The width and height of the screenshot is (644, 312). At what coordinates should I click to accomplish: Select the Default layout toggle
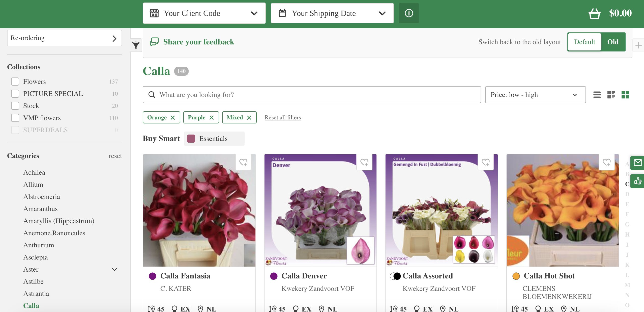(584, 42)
